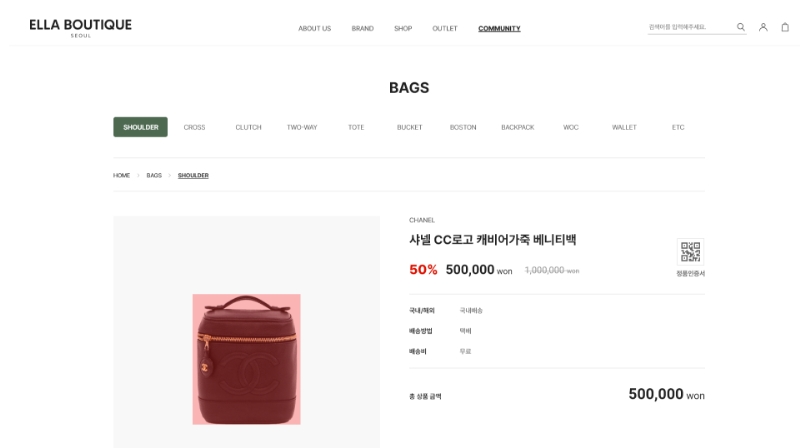Screen dimensions: 800x448
Task: Click the Chanel vanity bag product image
Action: coord(246,359)
